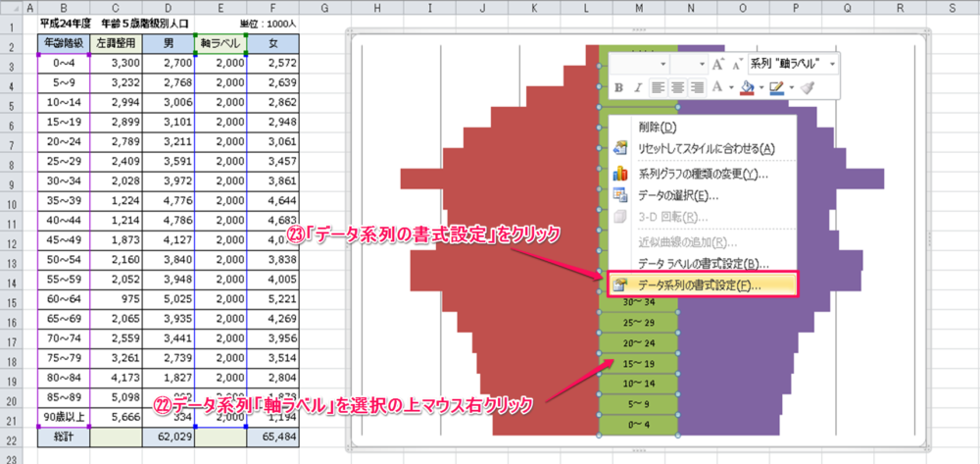Click column header D
980x464 pixels.
click(169, 8)
